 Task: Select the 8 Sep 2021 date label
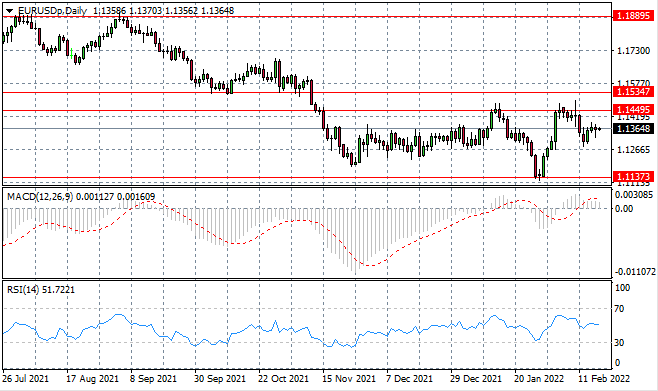pyautogui.click(x=154, y=379)
